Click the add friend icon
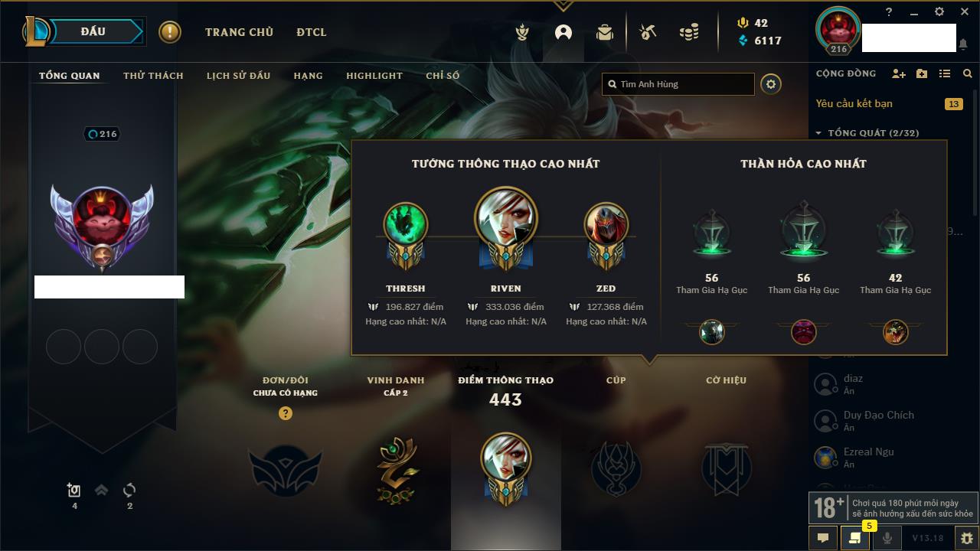 tap(899, 73)
